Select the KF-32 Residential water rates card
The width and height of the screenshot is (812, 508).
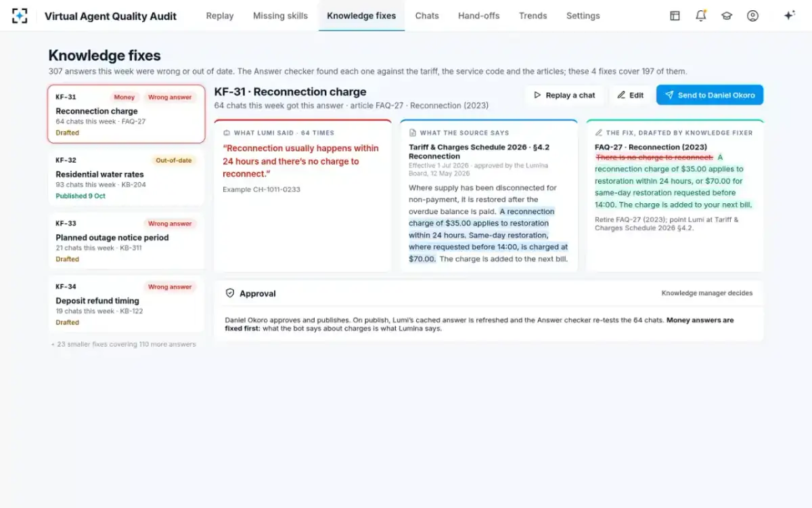[127, 177]
